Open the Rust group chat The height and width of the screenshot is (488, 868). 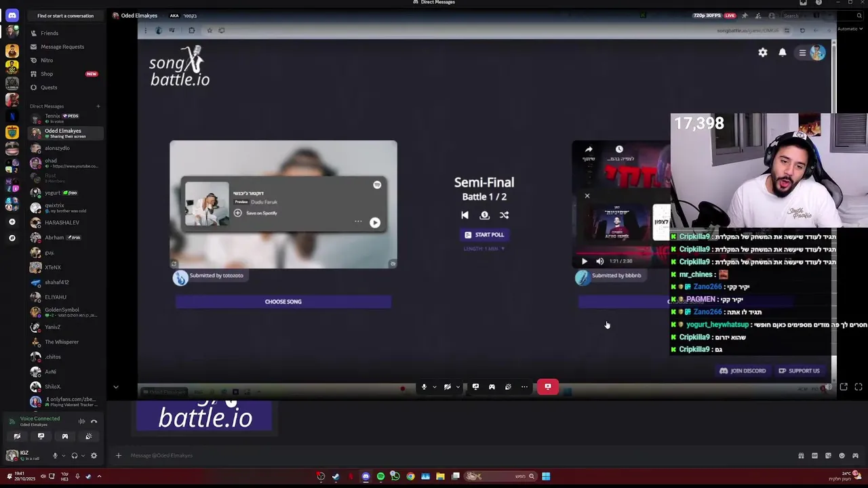65,178
